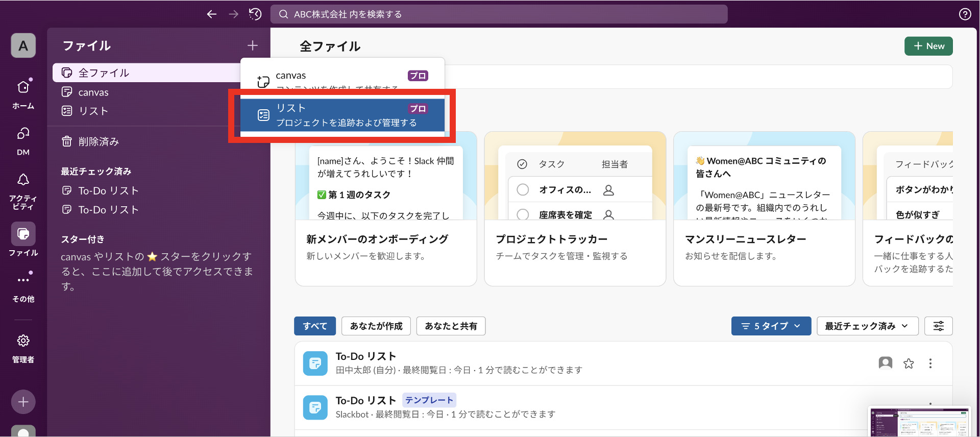Open ファイル in the sidebar
Viewport: 980px width, 437px height.
pos(23,239)
